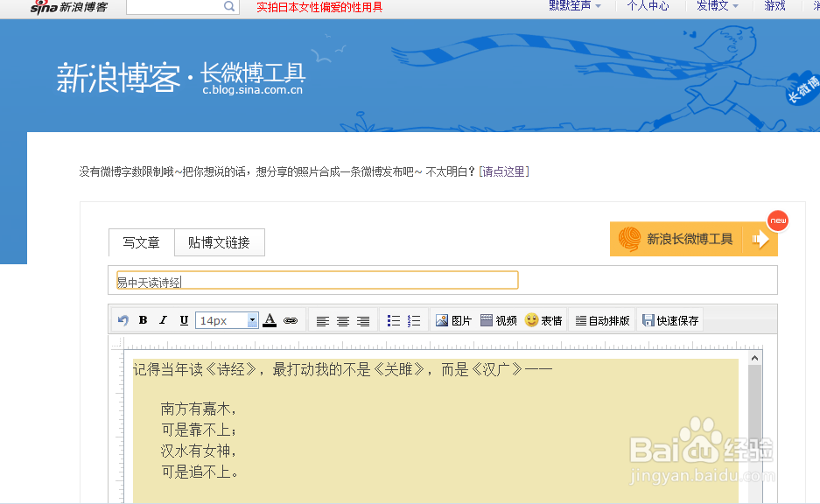Click the 新浪博客·长微博工具 banner title
This screenshot has height=504, width=820.
click(181, 77)
